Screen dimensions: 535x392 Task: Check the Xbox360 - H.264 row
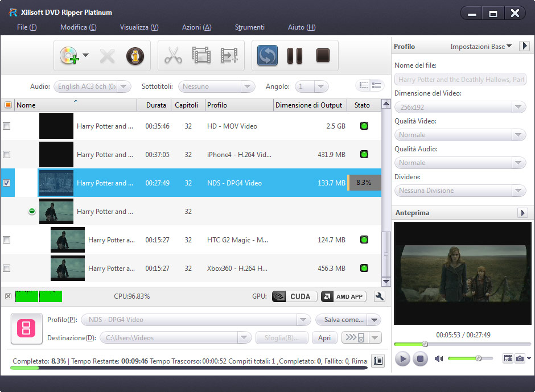point(6,268)
